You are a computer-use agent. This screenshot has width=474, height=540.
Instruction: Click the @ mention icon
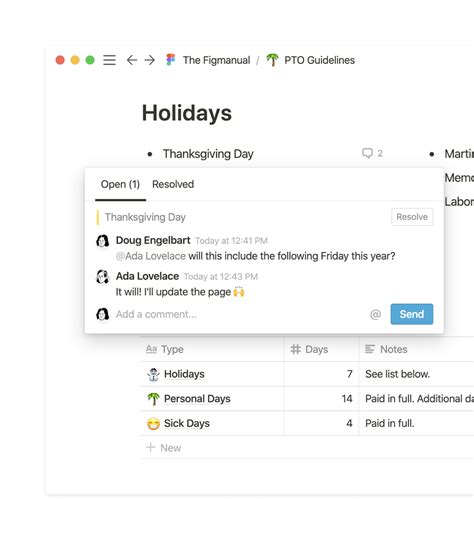coord(375,314)
